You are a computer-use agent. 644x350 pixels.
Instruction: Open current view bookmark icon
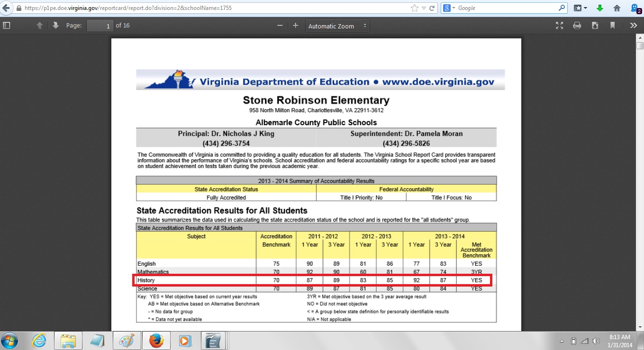pyautogui.click(x=612, y=26)
